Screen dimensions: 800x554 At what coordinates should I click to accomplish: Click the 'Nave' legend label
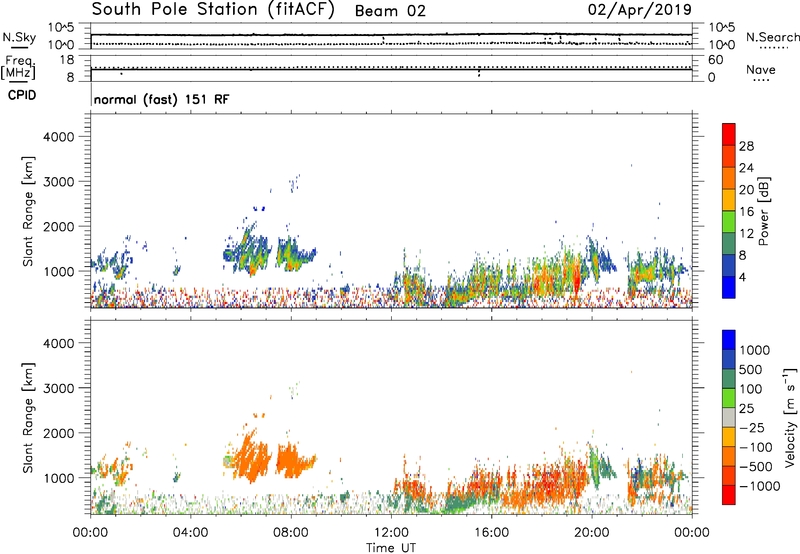[x=760, y=70]
